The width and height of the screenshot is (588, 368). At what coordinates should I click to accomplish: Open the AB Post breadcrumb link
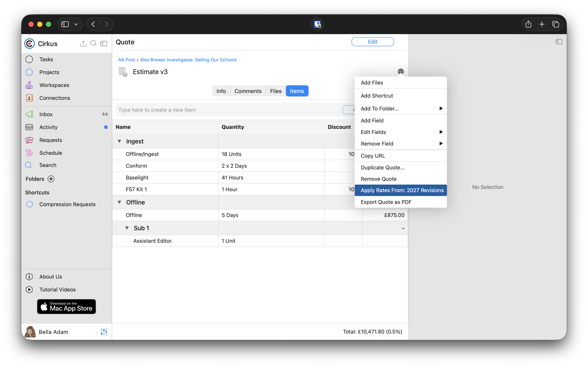click(x=126, y=60)
